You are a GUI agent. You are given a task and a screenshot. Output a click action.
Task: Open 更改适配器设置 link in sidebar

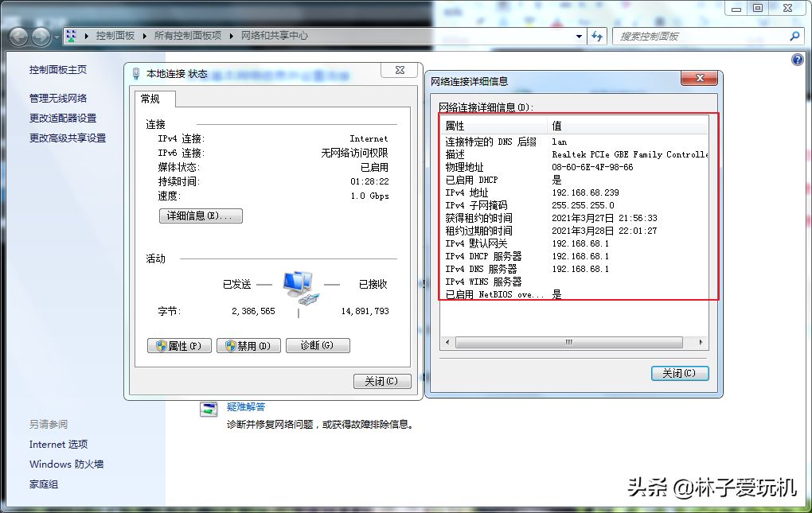point(63,118)
